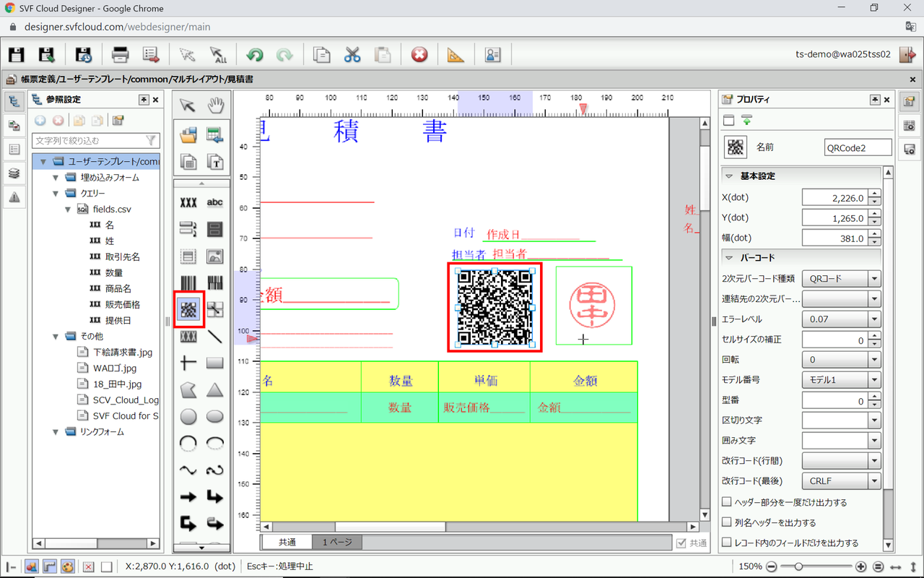Click the Print icon in toolbar

(x=120, y=55)
